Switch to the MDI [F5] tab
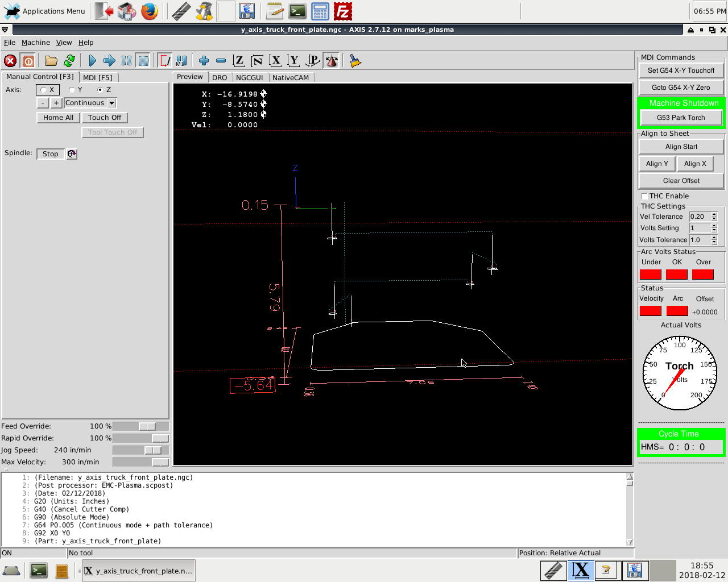The height and width of the screenshot is (582, 728). tap(98, 77)
